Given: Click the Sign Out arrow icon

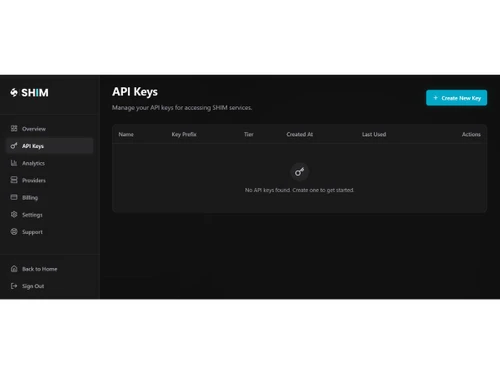Looking at the screenshot, I should [14, 286].
